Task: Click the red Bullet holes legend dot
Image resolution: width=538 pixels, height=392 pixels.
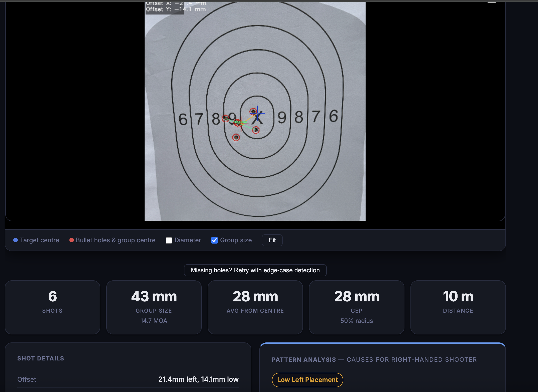Action: [x=71, y=240]
